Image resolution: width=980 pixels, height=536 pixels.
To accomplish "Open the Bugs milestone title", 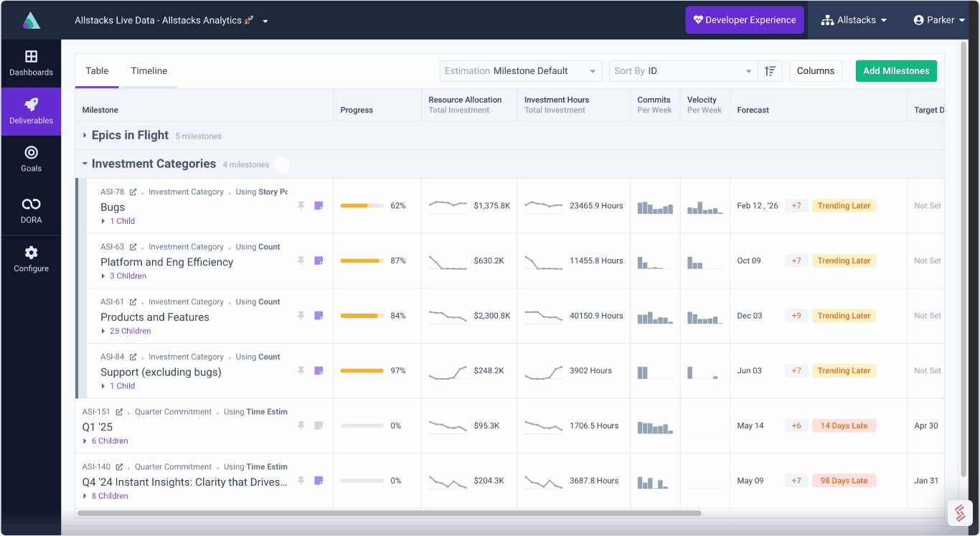I will [113, 207].
